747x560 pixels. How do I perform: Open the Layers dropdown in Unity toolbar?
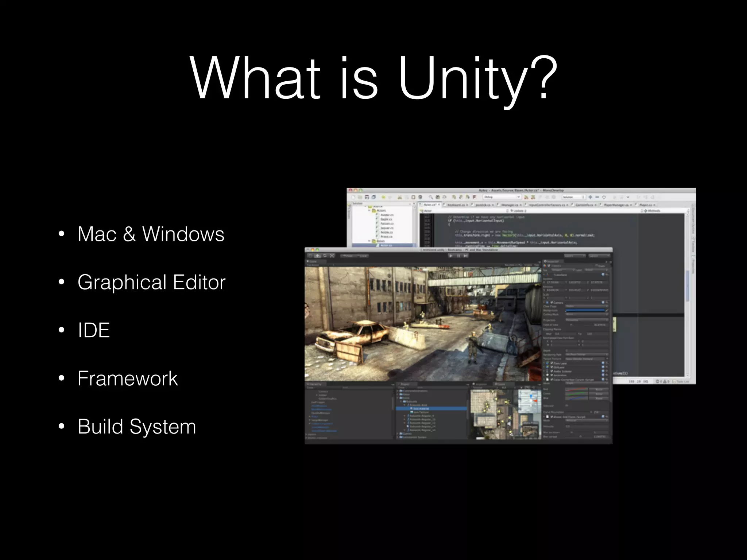tap(575, 256)
